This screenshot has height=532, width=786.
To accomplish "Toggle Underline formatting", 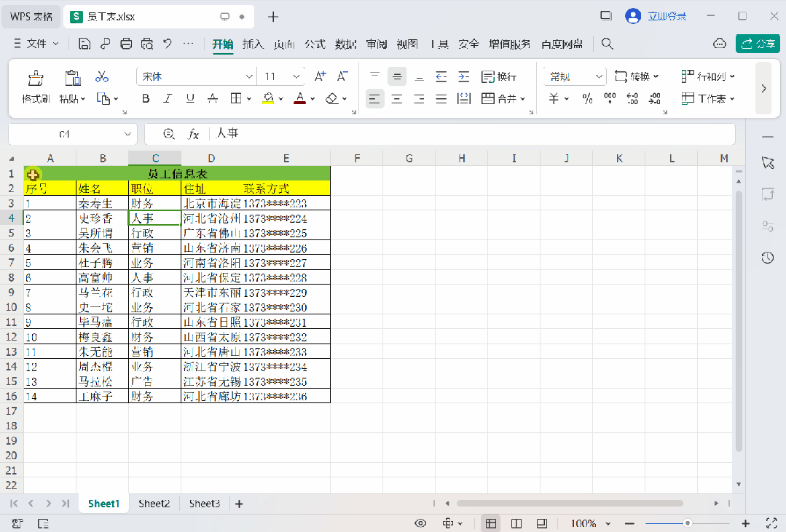I will click(x=190, y=99).
